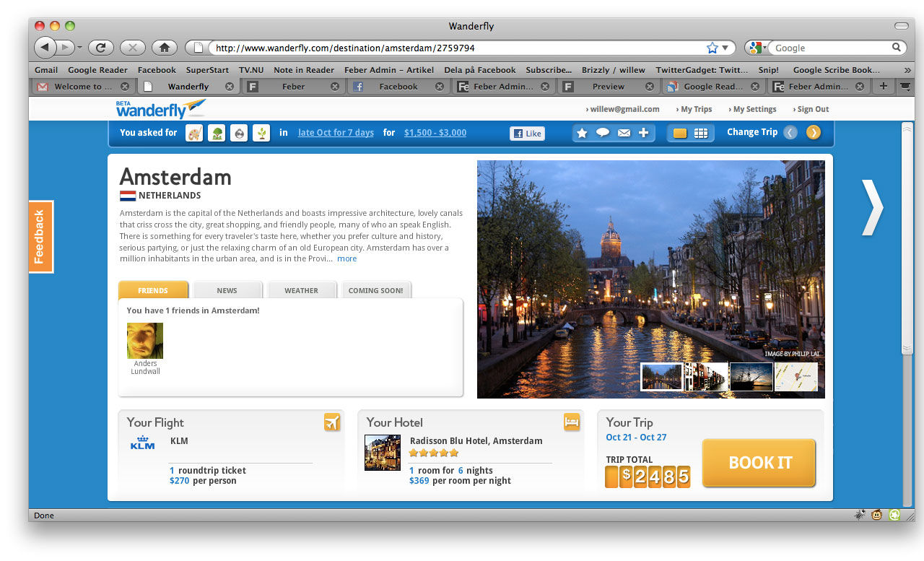
Task: Open the $1,500 - $3,000 budget selector
Action: (x=435, y=133)
